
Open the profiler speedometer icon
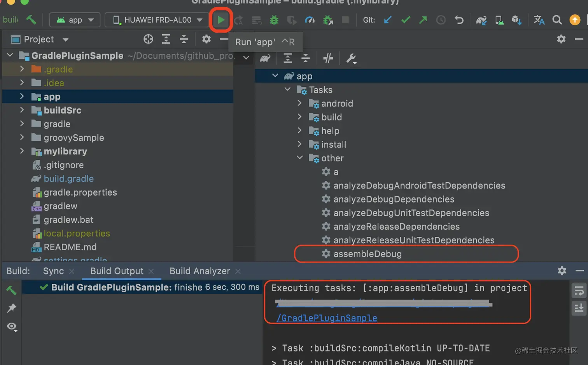pyautogui.click(x=310, y=20)
